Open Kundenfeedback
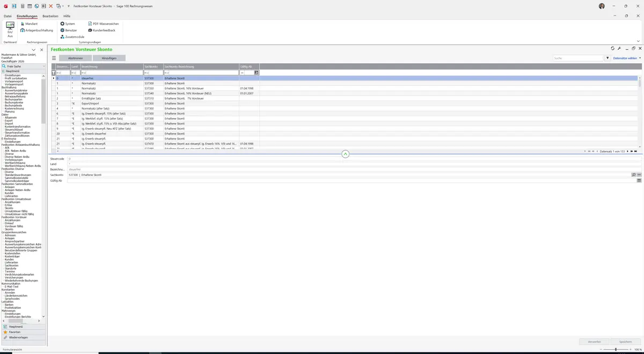Viewport: 644px width, 354px height. [x=101, y=30]
